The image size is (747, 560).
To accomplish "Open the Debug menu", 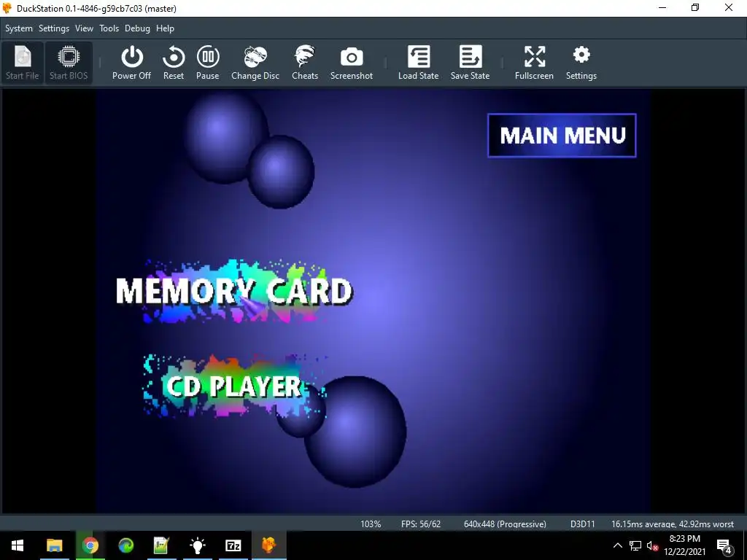I will click(x=137, y=28).
